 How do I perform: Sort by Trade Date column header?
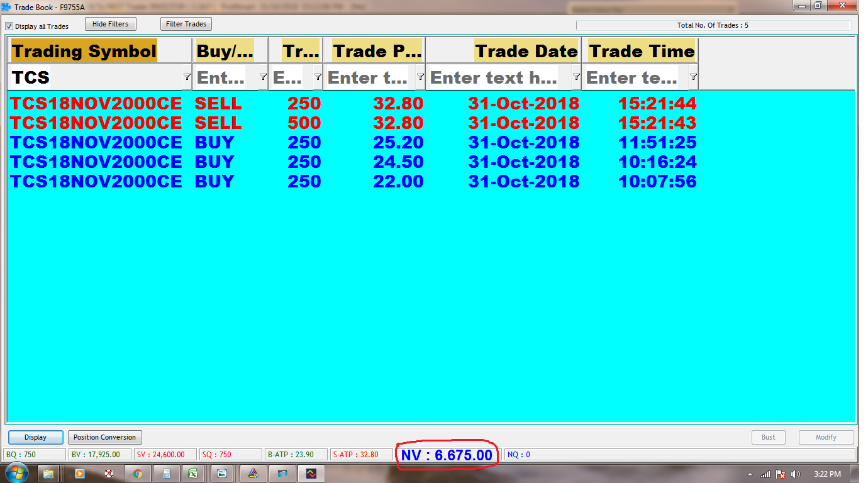click(503, 51)
